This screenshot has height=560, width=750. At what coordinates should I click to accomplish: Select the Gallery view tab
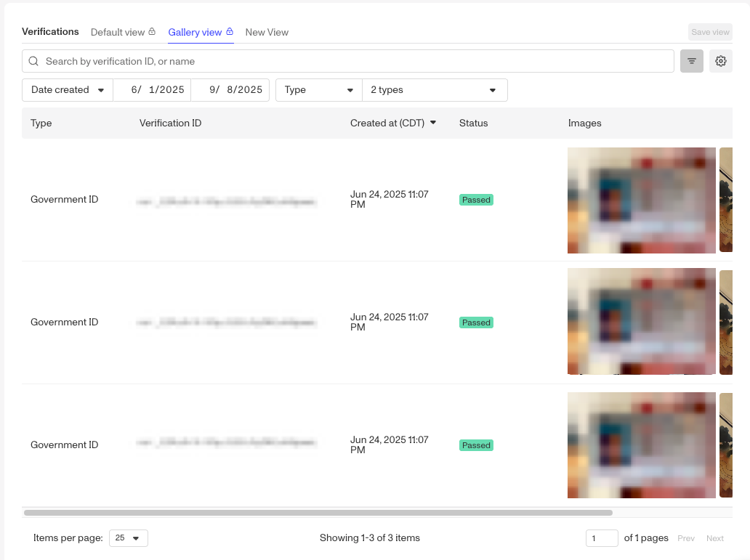point(201,32)
